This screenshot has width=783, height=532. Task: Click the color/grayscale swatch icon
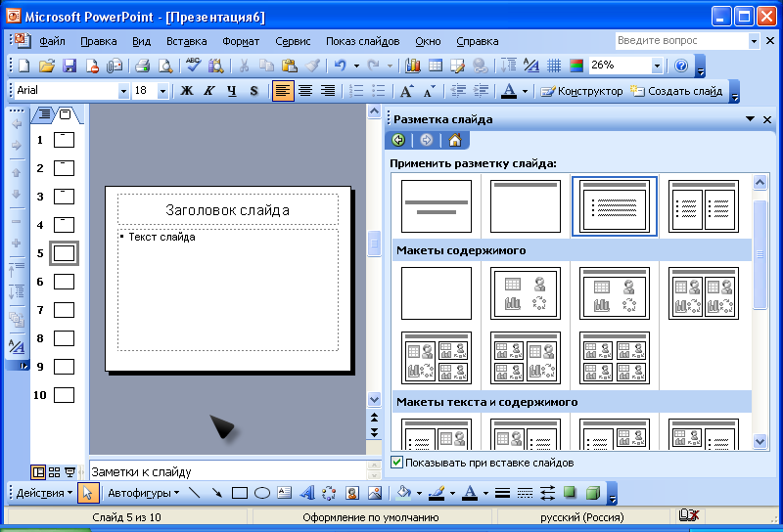(576, 66)
